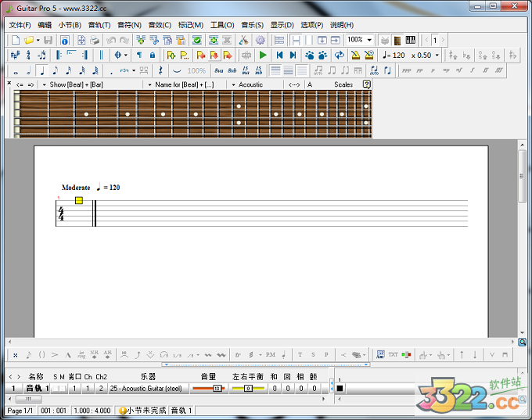Open the tempo speed x 0.50 dropdown
The width and height of the screenshot is (532, 420).
(437, 55)
